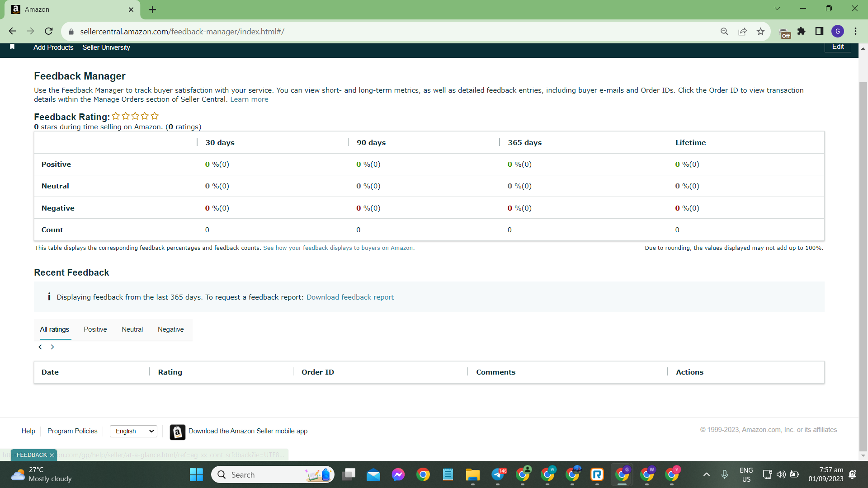868x488 pixels.
Task: Open Messenger from the taskbar
Action: click(x=398, y=474)
